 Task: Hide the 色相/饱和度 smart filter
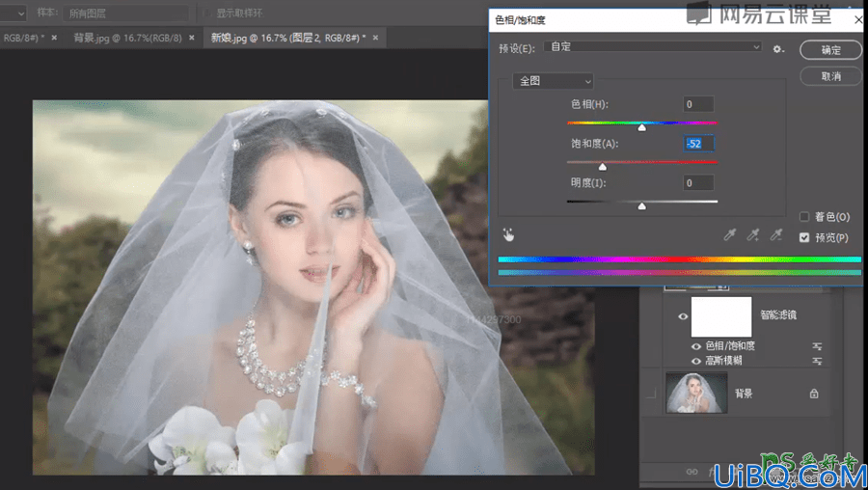point(695,346)
